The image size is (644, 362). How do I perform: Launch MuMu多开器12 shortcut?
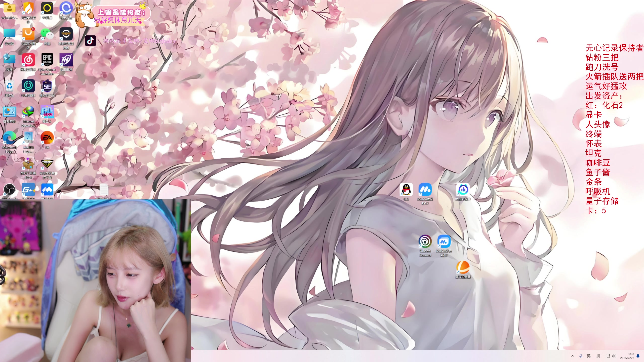444,246
